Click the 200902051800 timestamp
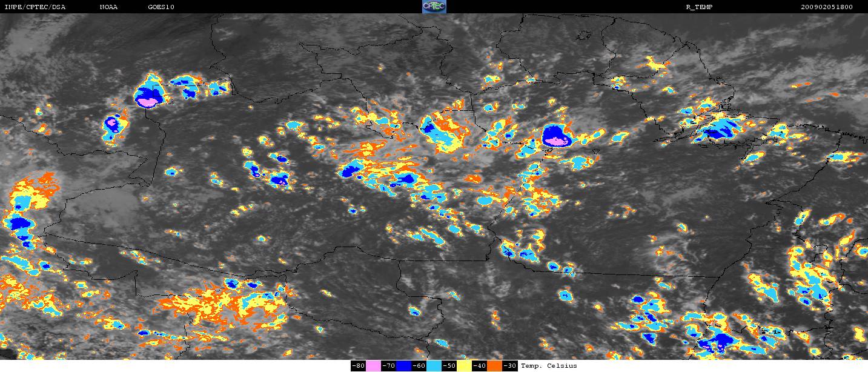868x372 pixels. (x=827, y=7)
